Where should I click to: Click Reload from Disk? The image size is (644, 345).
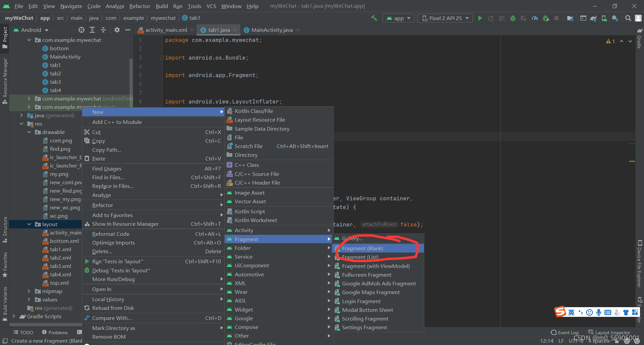[x=153, y=308]
